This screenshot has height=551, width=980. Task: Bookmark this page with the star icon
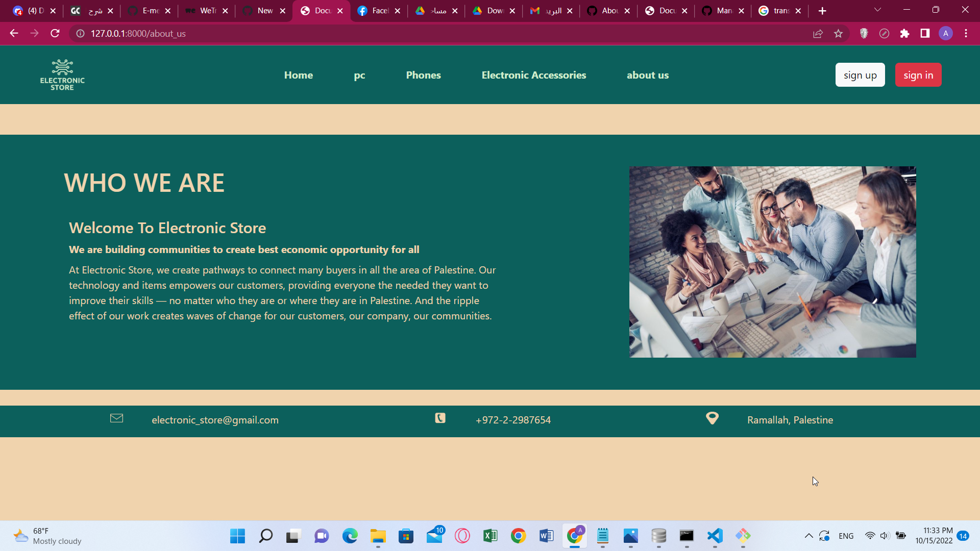839,33
